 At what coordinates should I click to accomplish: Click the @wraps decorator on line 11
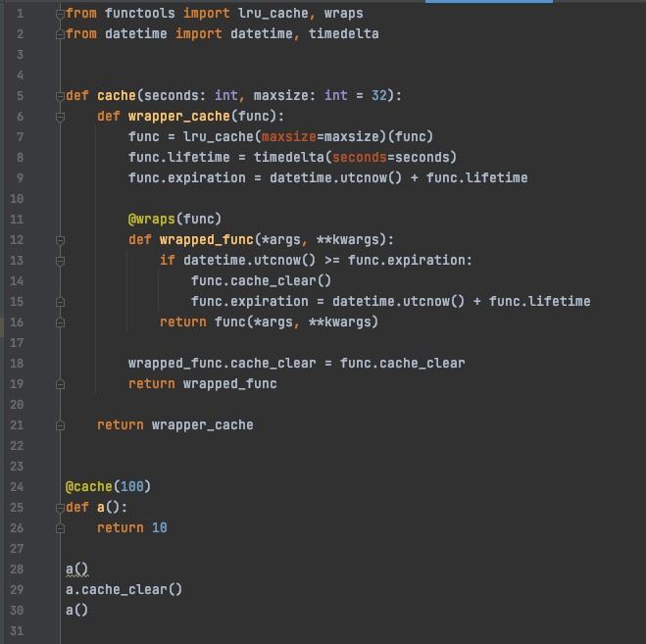coord(152,220)
